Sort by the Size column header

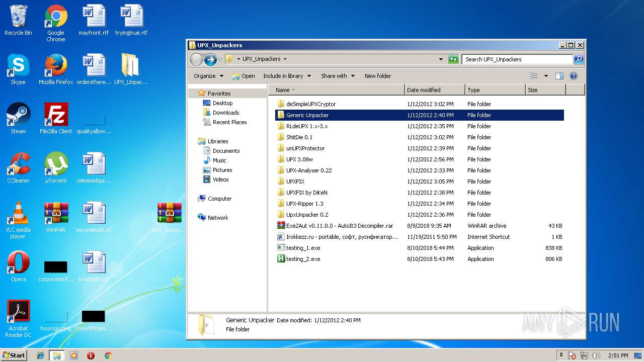coord(545,90)
